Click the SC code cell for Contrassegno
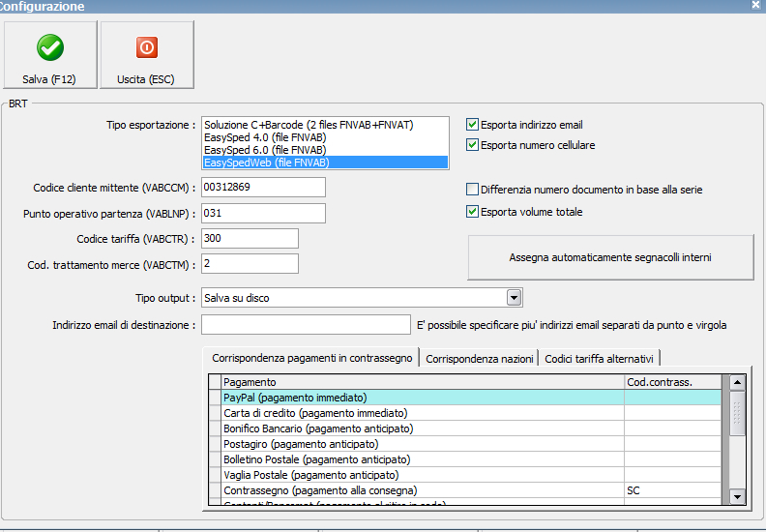 [x=673, y=490]
